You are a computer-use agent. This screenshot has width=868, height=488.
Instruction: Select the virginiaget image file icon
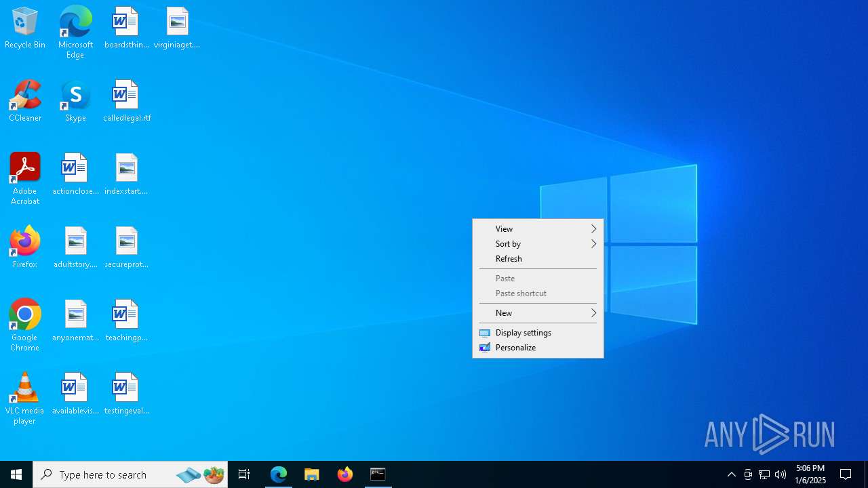pos(177,28)
